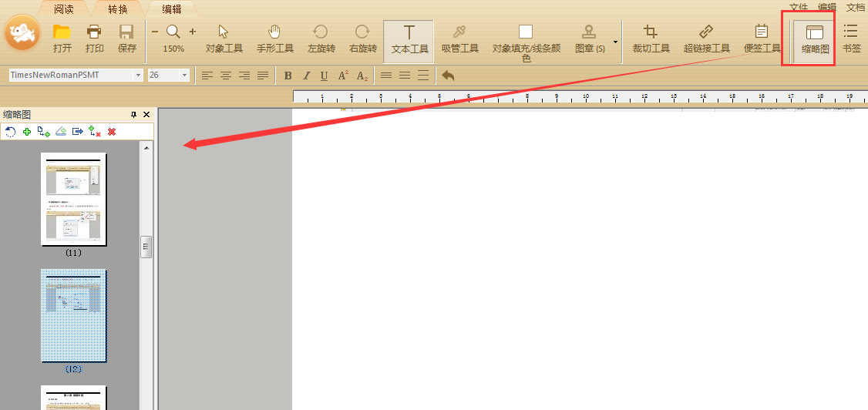The image size is (868, 410).
Task: Expand the 图章 stamp dropdown arrow
Action: coord(615,42)
